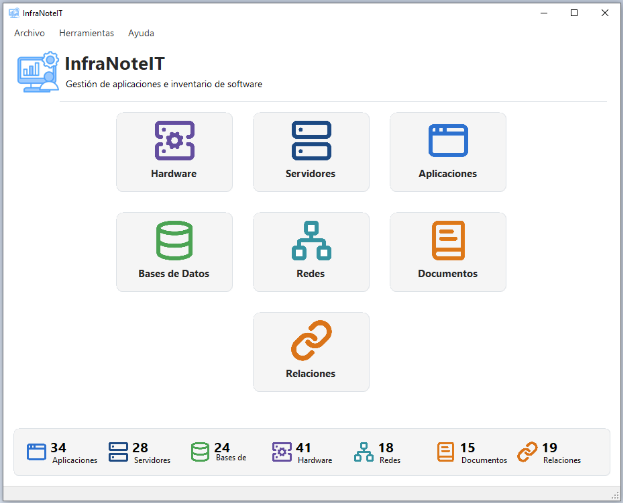Click the 34 Aplicaciones count
The image size is (624, 504).
coord(58,447)
